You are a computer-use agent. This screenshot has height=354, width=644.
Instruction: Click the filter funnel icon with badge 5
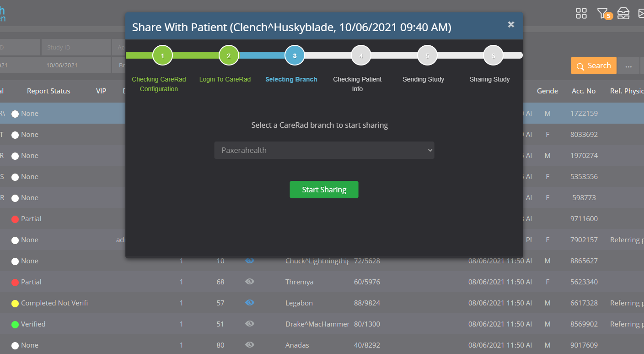pyautogui.click(x=602, y=14)
